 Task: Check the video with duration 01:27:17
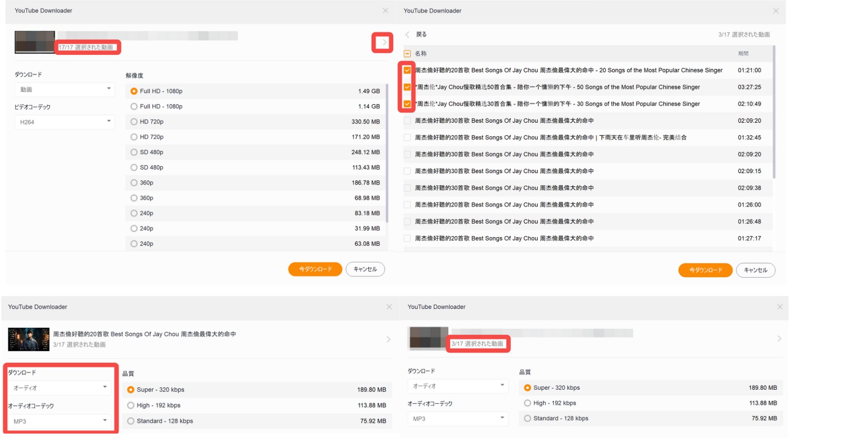point(407,238)
